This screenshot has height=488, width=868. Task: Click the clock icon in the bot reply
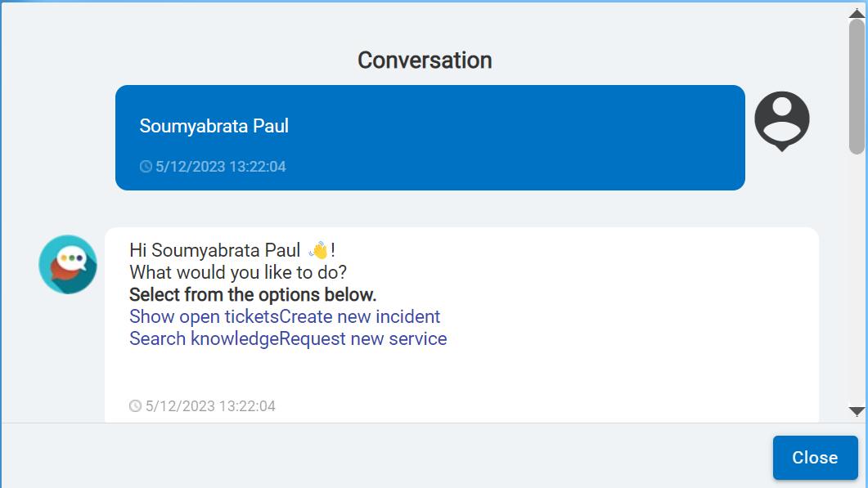(136, 405)
